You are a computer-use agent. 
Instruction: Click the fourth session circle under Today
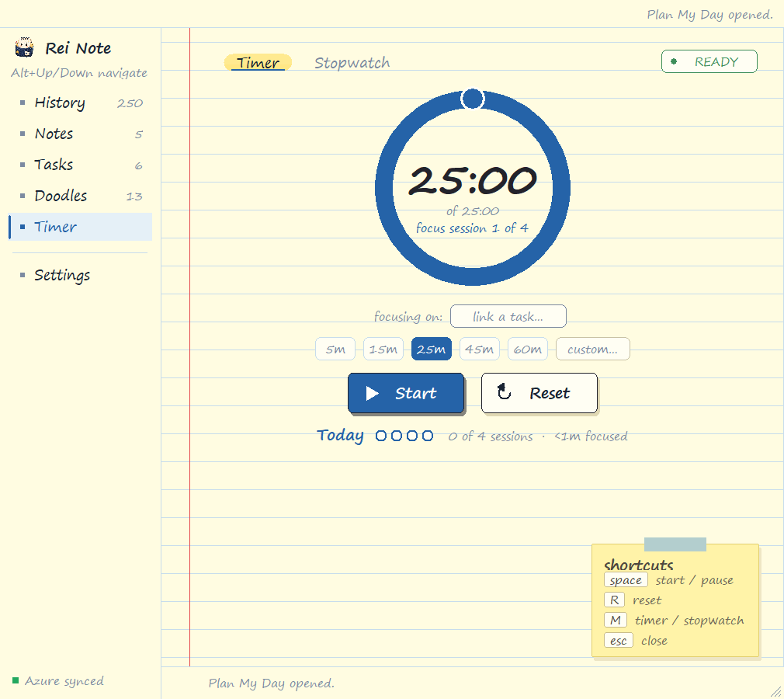[x=428, y=436]
